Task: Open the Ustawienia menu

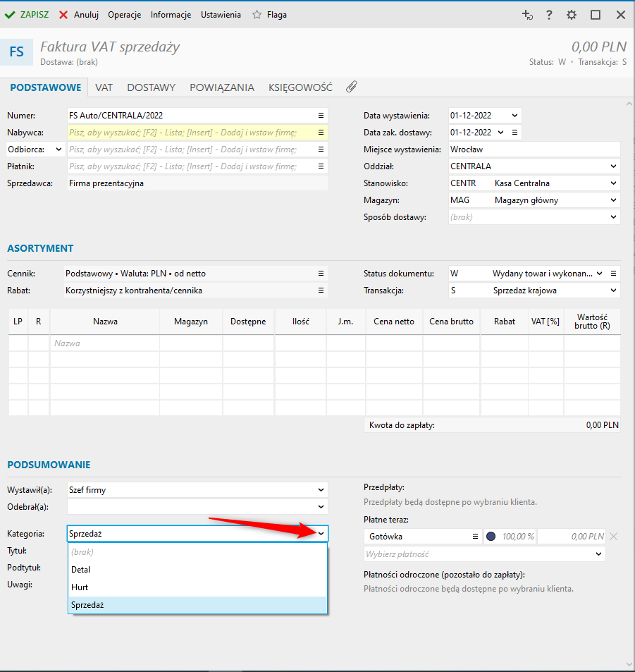Action: coord(221,15)
